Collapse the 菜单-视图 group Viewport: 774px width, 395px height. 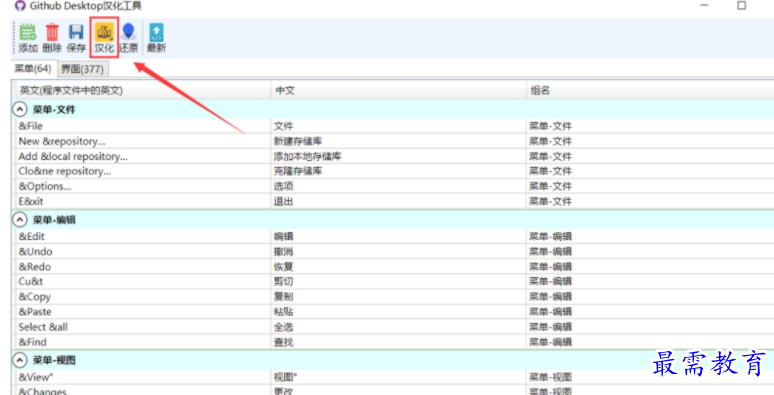point(19,360)
